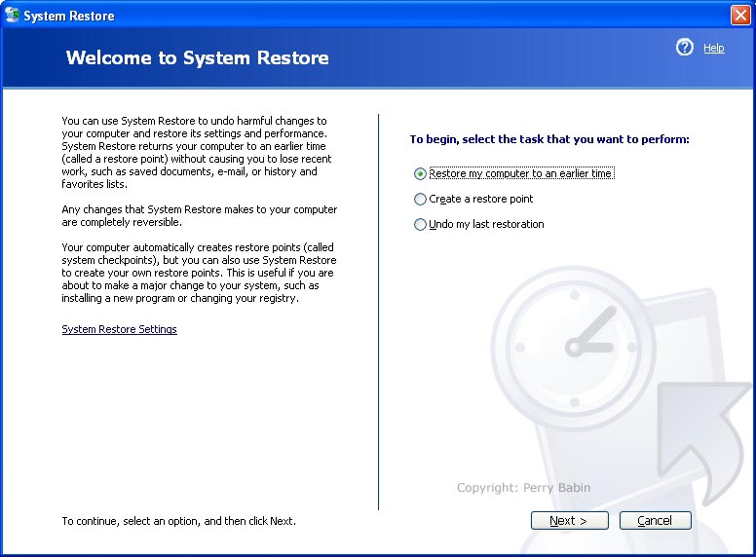Click the Next button
This screenshot has height=557, width=756.
click(x=569, y=520)
